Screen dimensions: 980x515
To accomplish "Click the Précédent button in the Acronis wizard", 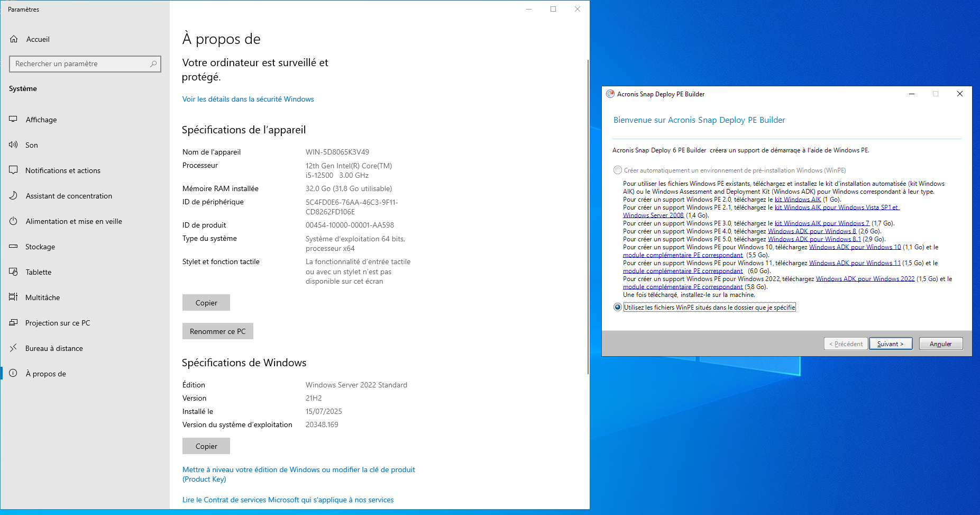I will pyautogui.click(x=846, y=344).
